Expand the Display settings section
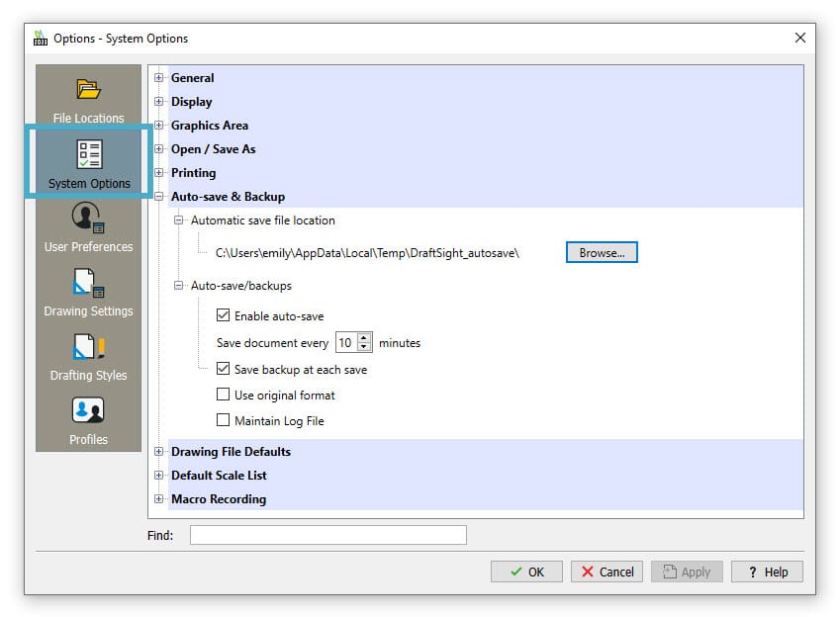 (x=159, y=101)
